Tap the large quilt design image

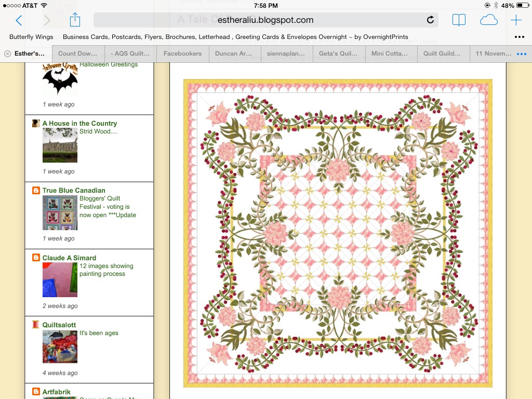coord(338,233)
